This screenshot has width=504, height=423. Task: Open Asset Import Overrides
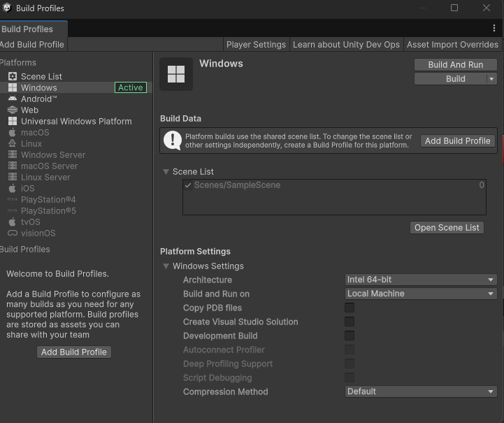pyautogui.click(x=452, y=44)
